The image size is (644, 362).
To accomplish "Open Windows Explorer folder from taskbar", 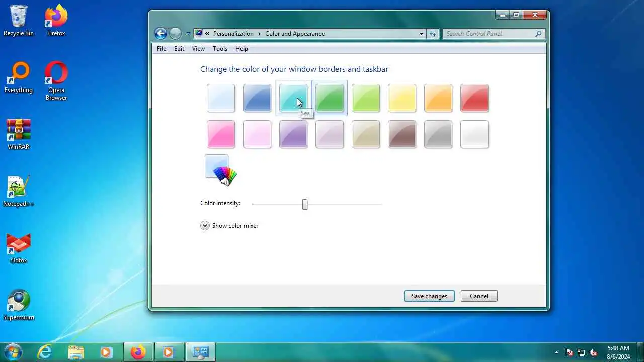I will [x=75, y=352].
